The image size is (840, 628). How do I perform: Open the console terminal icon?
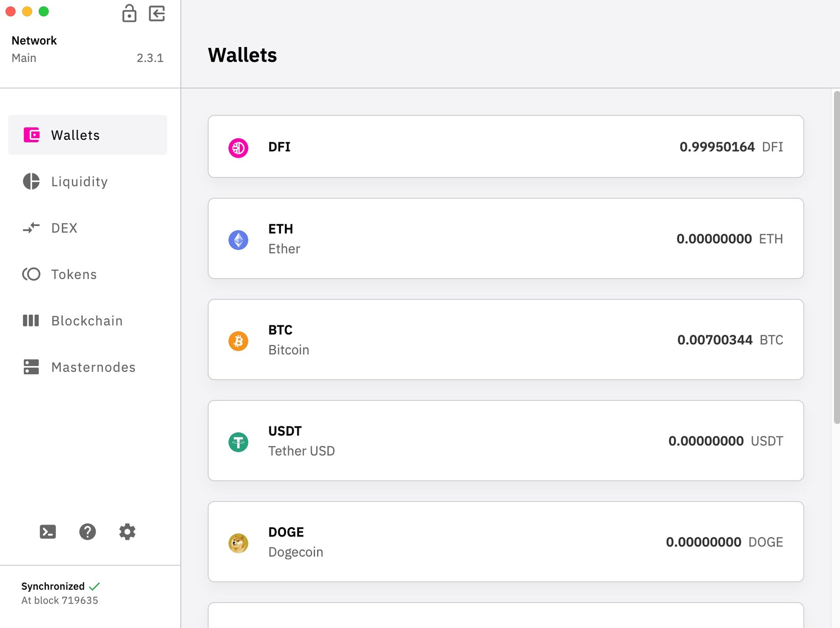point(48,532)
